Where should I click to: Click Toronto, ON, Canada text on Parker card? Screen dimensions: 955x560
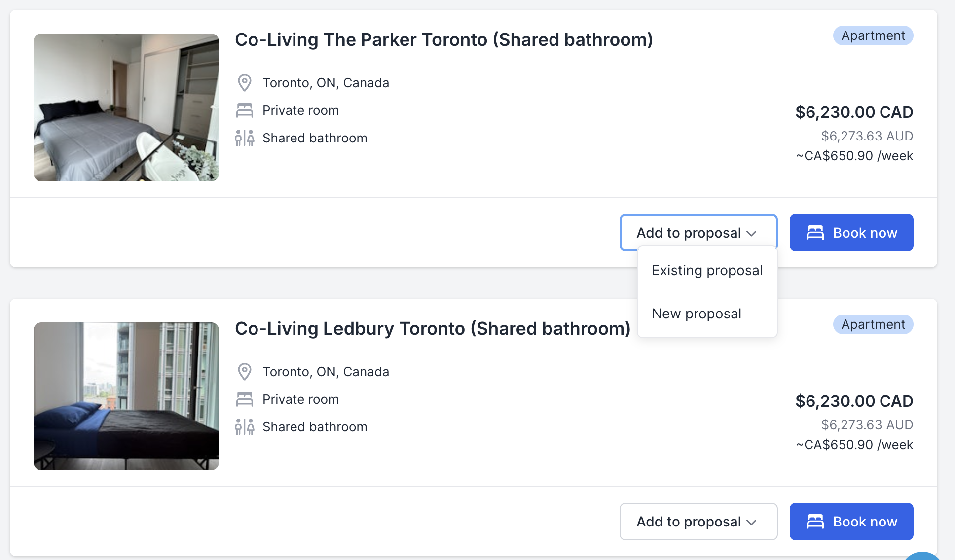click(x=326, y=83)
